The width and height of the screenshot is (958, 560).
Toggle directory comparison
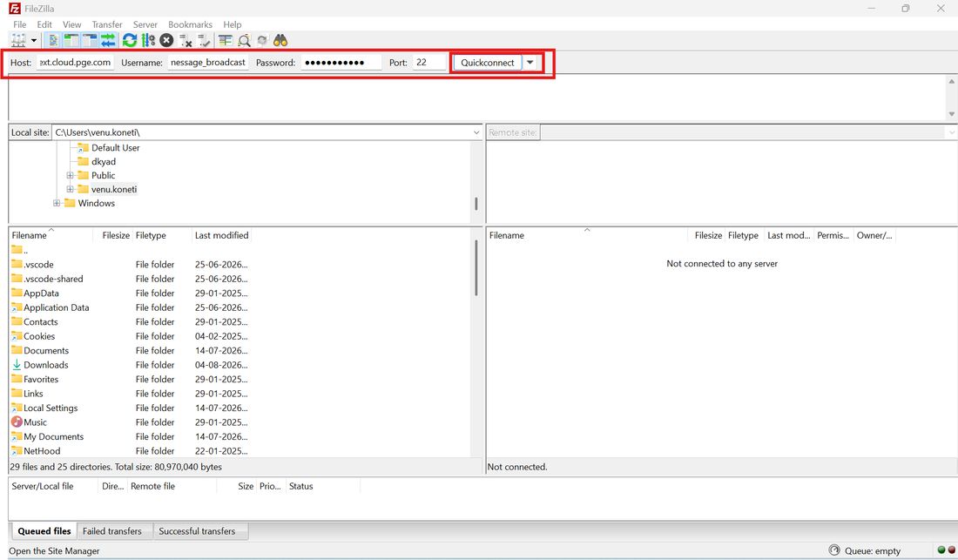point(244,40)
